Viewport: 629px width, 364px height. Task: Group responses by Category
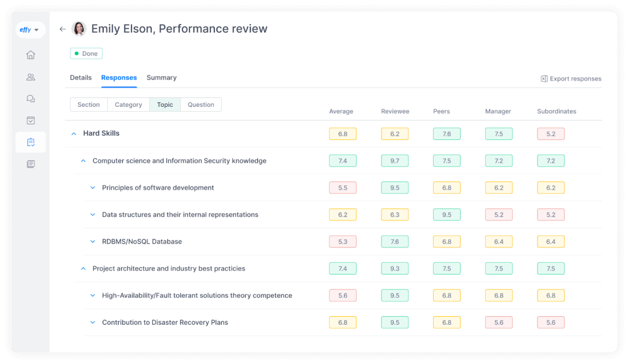pyautogui.click(x=128, y=105)
